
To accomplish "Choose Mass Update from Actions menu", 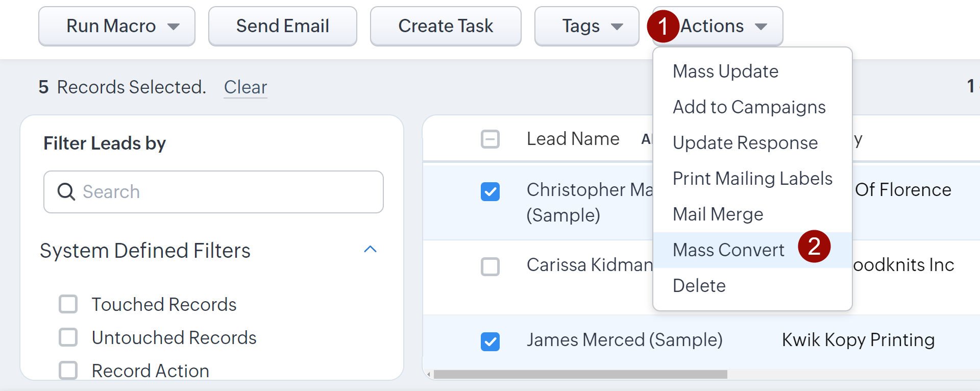I will [725, 71].
